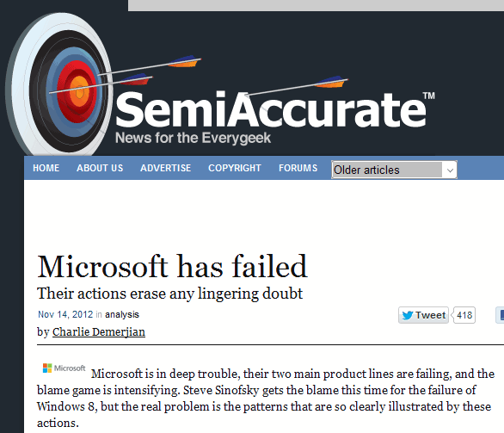Click the Microsoft logo thumbnail in the article

pos(64,368)
